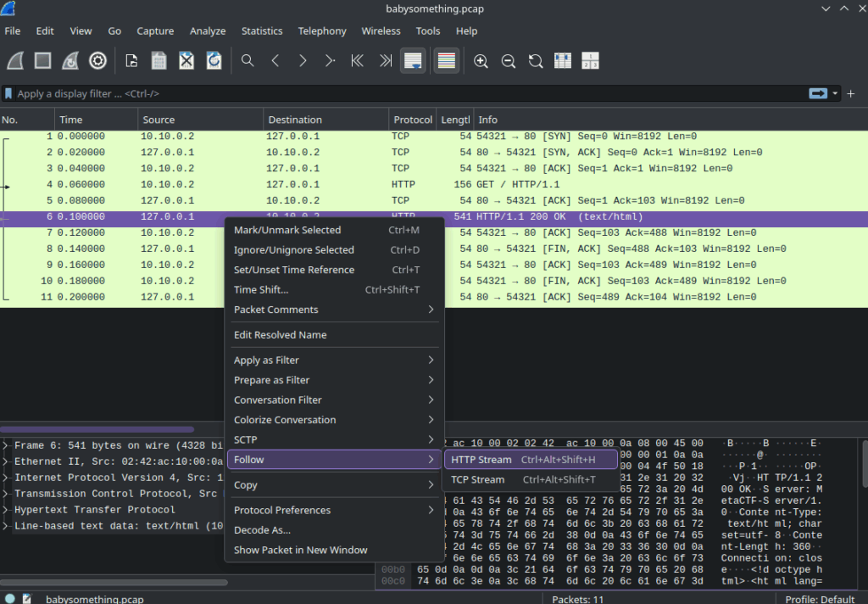Open the Telephony menu
This screenshot has height=604, width=868.
(322, 31)
